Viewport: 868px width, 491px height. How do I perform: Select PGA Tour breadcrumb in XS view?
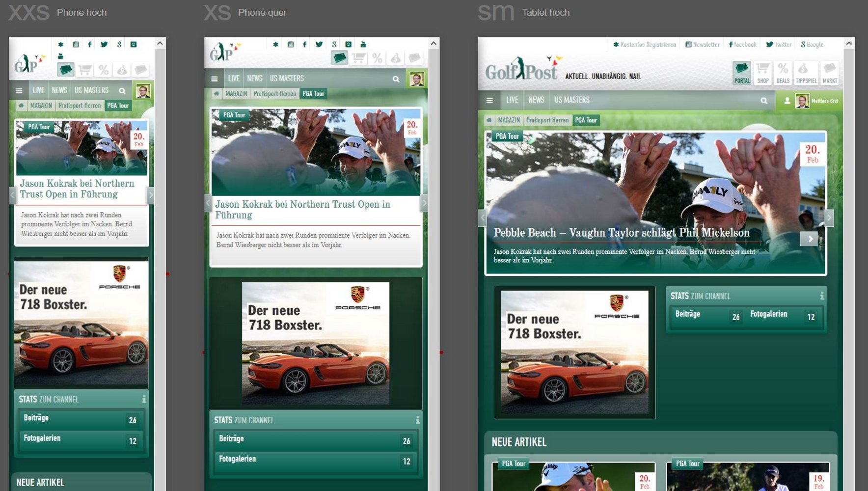[x=313, y=94]
